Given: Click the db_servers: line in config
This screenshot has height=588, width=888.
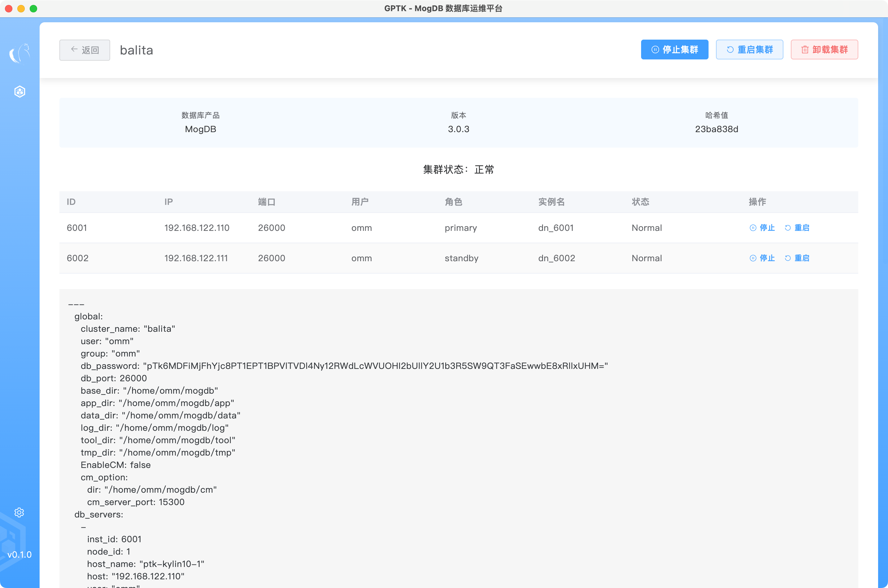Looking at the screenshot, I should click(99, 514).
